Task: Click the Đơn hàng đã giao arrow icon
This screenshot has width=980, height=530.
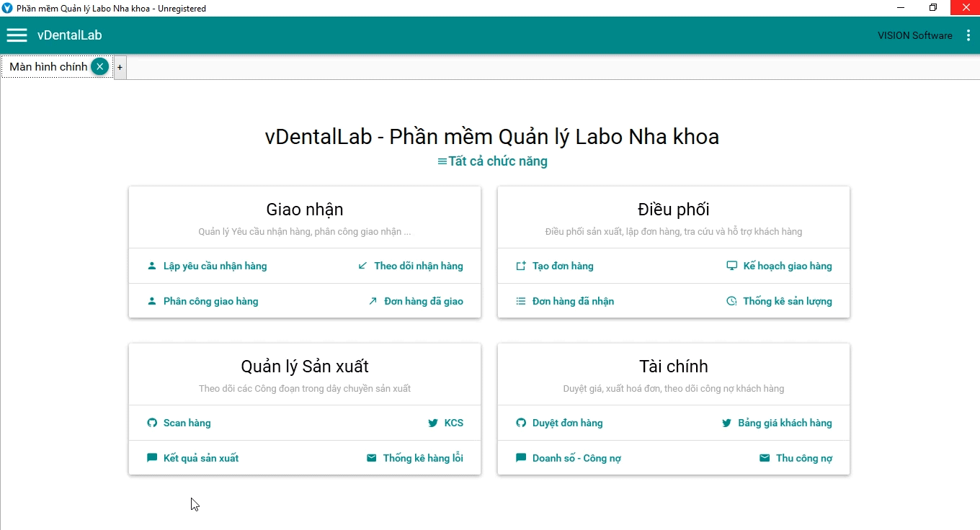Action: tap(373, 301)
